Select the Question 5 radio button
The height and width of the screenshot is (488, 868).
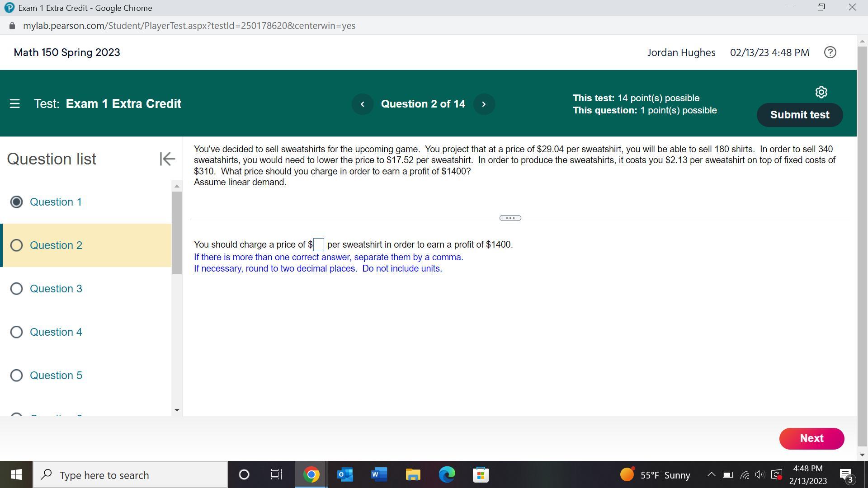pyautogui.click(x=17, y=375)
